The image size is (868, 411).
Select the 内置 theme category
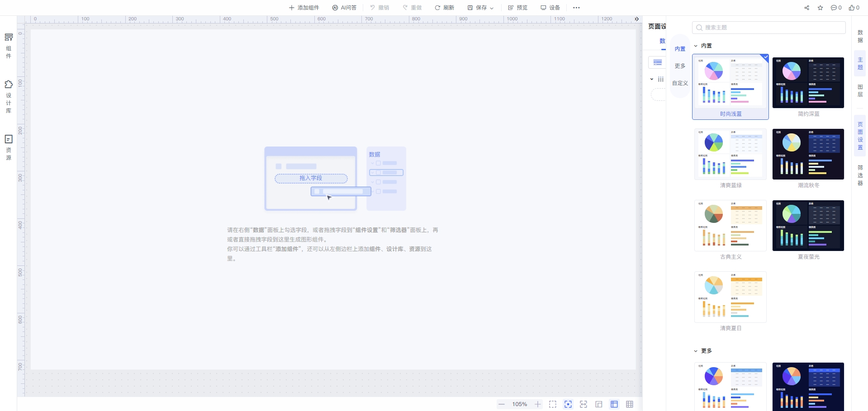pos(680,49)
